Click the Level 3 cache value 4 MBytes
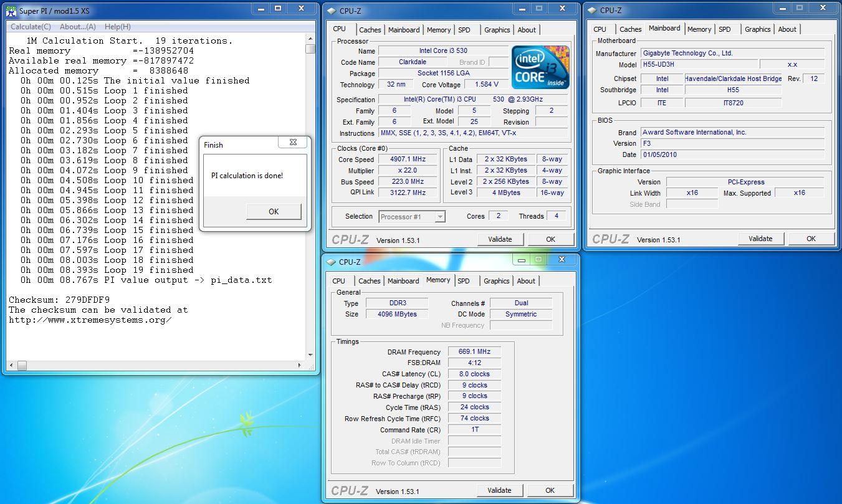Viewport: 842px width, 504px height. point(505,193)
